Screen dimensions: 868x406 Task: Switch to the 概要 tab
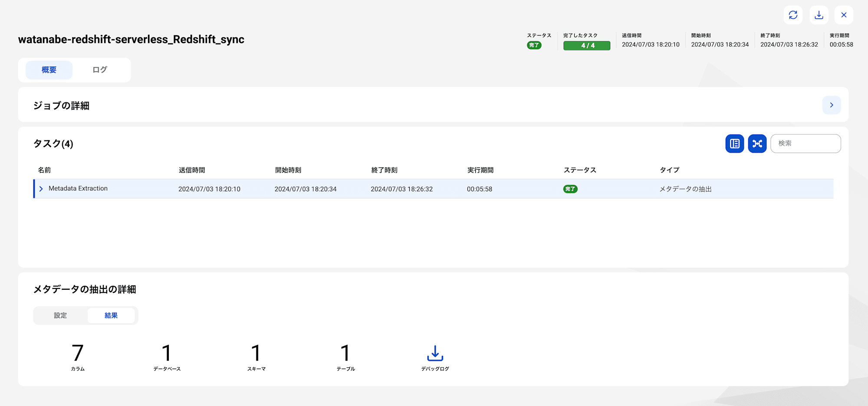pyautogui.click(x=49, y=70)
